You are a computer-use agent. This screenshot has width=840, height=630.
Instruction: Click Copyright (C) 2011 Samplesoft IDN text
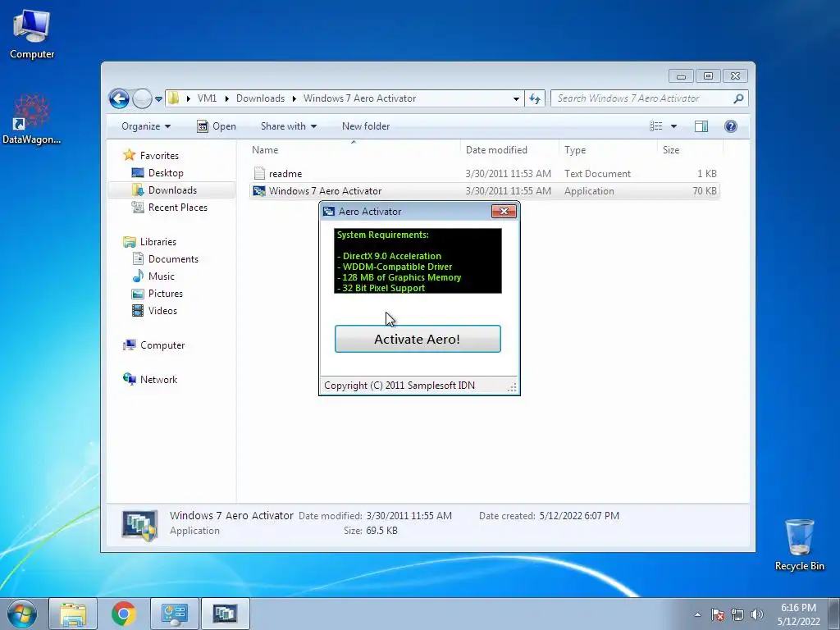tap(399, 386)
